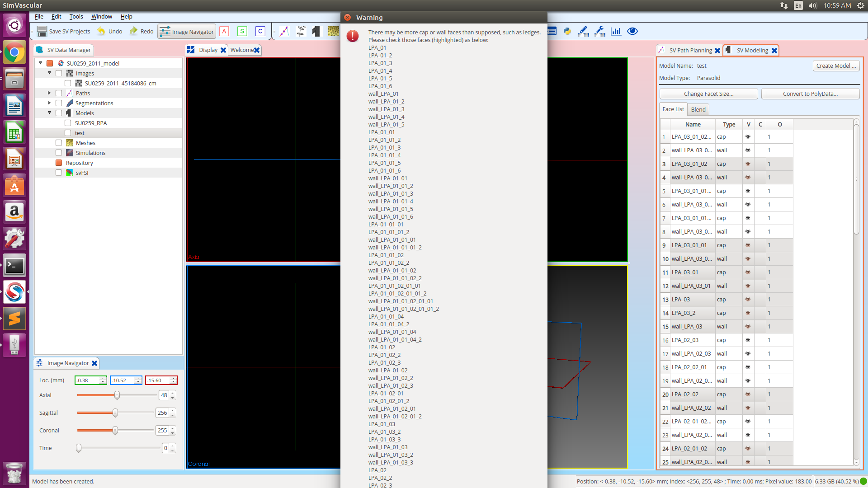Collapse the Images tree node
Screen dimensions: 868x488
50,73
